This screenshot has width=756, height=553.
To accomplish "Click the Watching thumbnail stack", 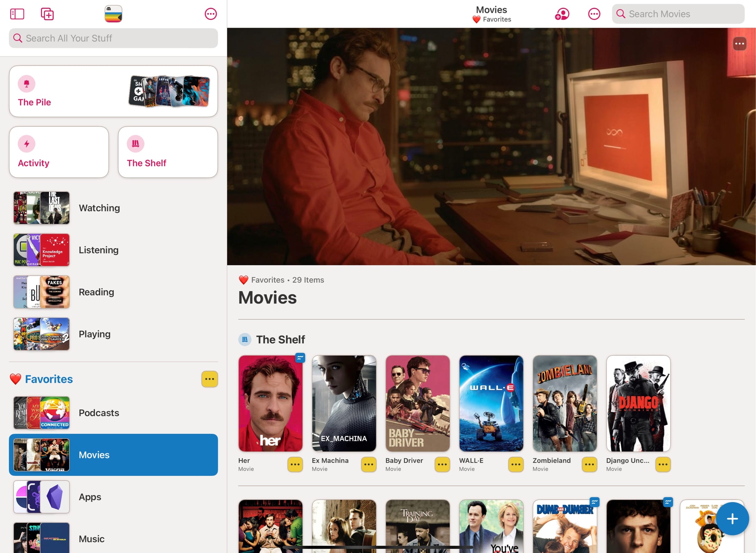I will click(x=42, y=208).
